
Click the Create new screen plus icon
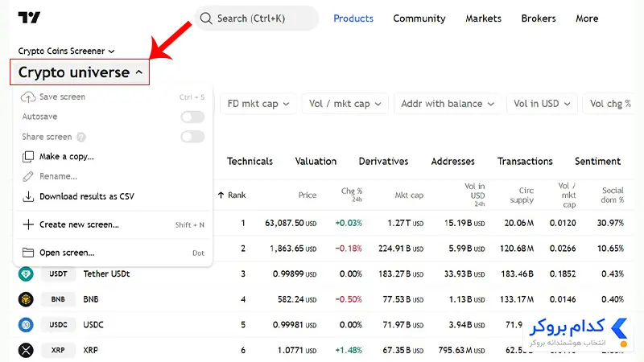[x=28, y=224]
